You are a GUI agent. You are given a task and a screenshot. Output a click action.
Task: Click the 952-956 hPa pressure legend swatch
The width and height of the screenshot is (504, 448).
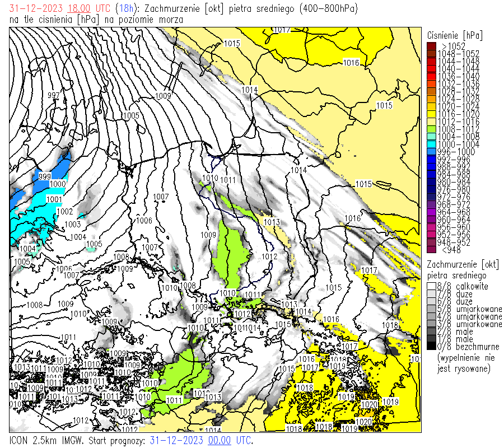[x=431, y=235]
